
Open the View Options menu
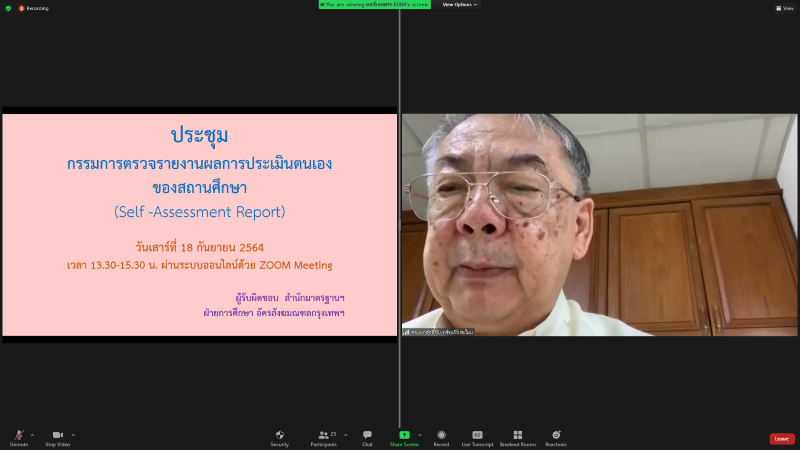point(460,5)
